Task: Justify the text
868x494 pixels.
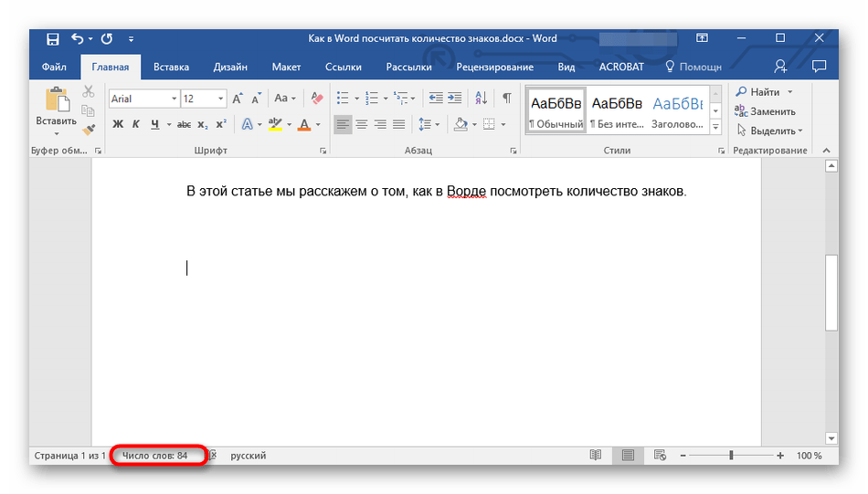Action: tap(399, 124)
